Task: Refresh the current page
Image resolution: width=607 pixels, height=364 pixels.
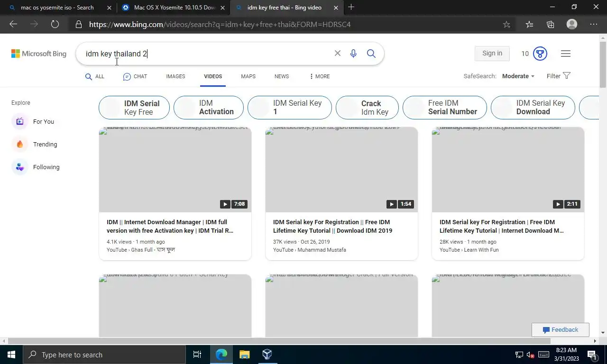Action: click(x=55, y=24)
